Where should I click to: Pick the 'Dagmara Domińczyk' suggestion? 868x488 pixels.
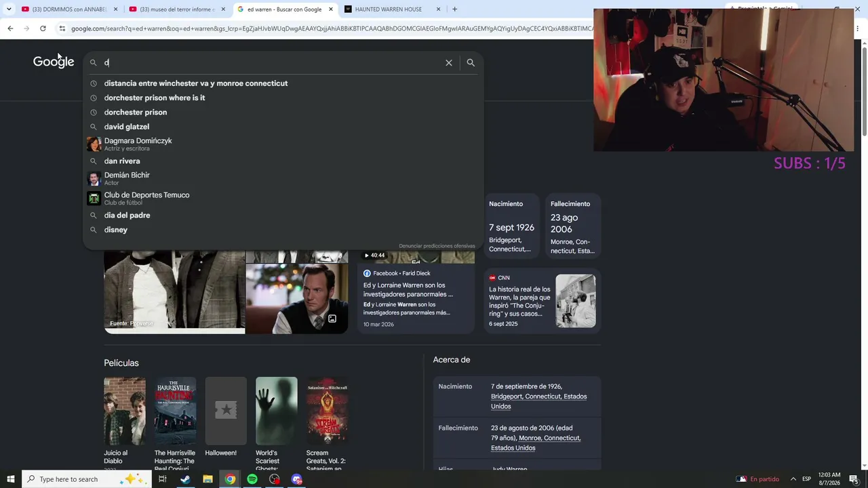pos(283,144)
